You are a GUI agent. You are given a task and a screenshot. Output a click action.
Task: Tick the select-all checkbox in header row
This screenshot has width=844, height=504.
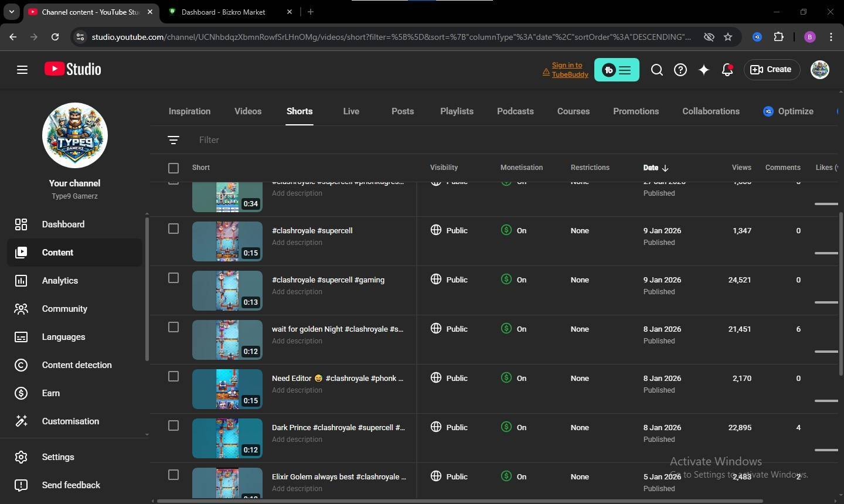[173, 168]
